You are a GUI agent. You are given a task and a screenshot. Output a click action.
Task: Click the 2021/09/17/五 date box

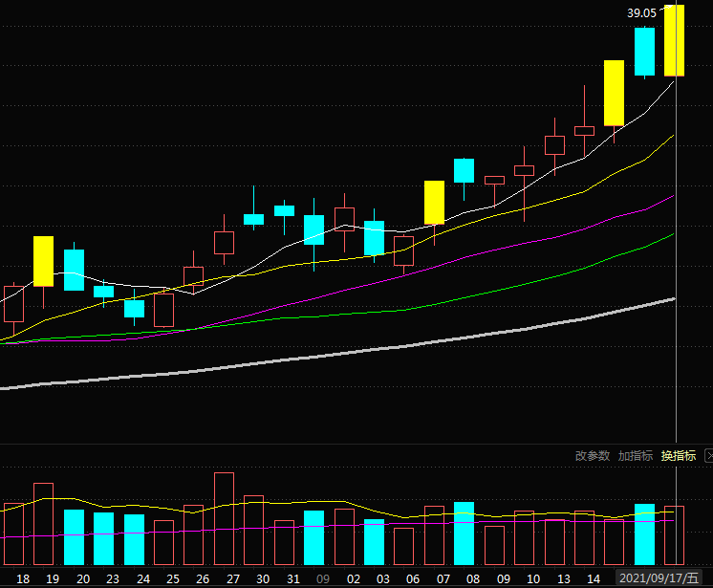pyautogui.click(x=659, y=578)
